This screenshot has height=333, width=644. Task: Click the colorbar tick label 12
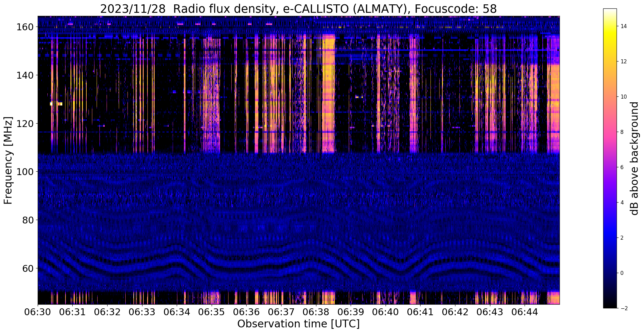624,61
